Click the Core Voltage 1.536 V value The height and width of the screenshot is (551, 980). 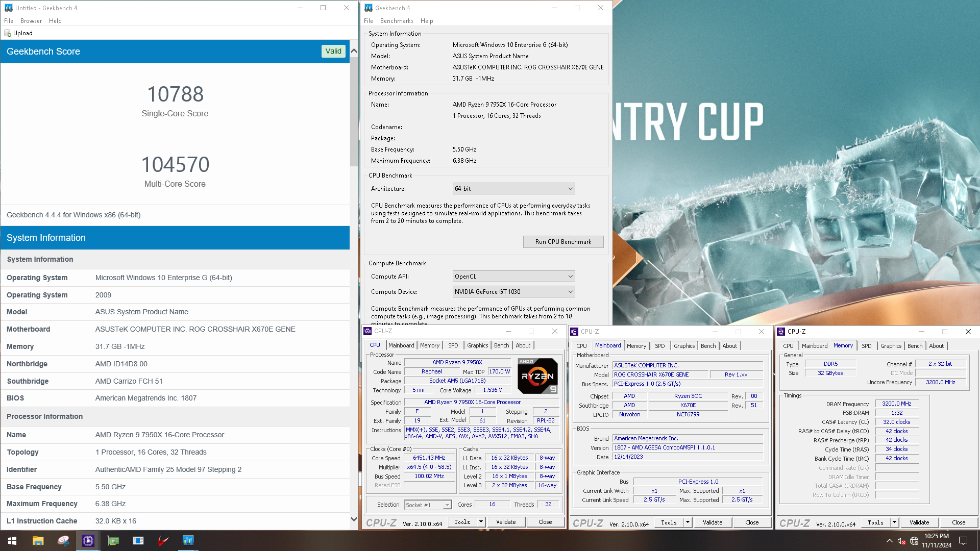(x=493, y=390)
